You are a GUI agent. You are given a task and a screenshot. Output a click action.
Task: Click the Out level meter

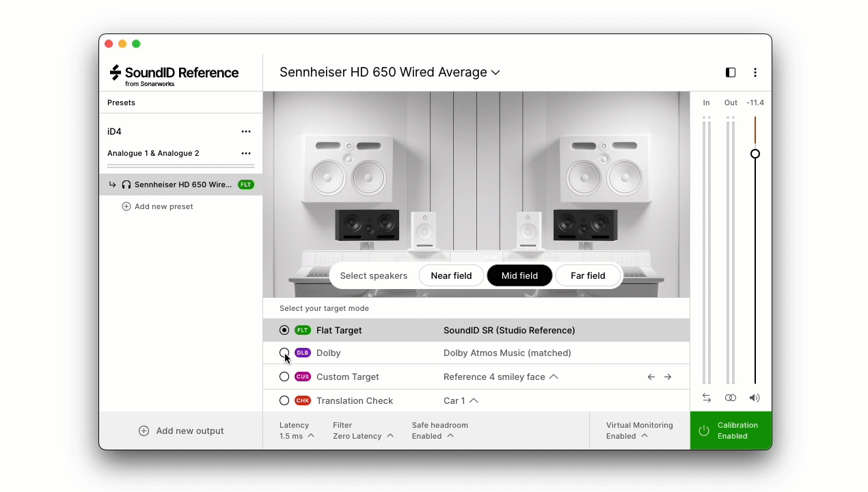[x=731, y=250]
